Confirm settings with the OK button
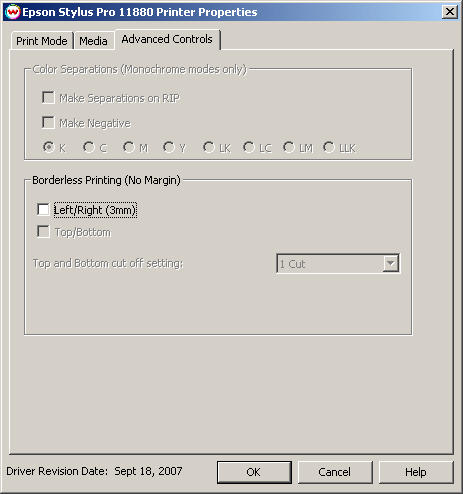 pyautogui.click(x=254, y=472)
